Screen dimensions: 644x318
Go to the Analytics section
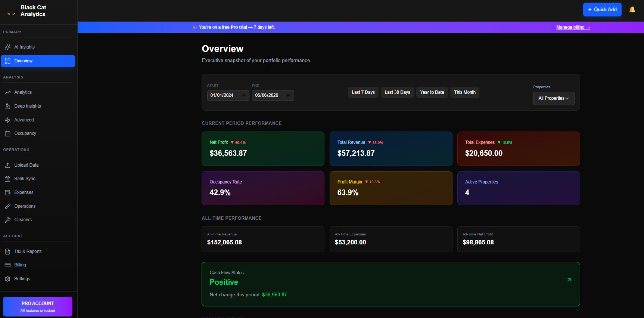[x=38, y=92]
